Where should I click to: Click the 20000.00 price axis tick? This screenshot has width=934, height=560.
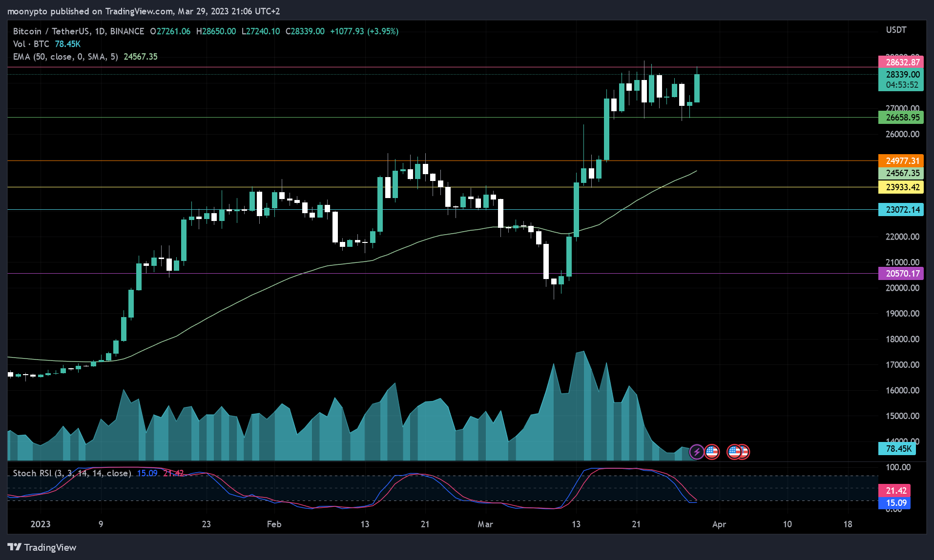point(902,288)
